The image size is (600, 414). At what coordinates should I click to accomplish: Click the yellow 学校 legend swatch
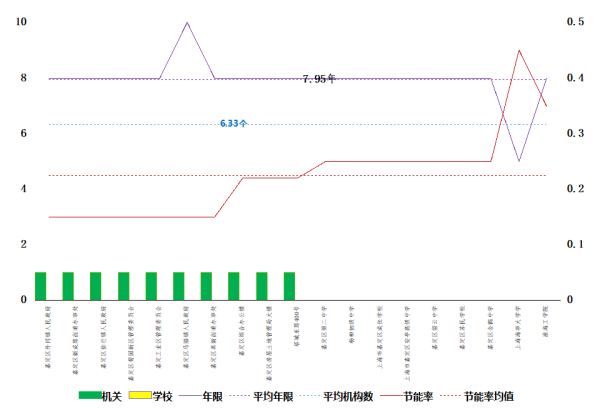tap(140, 397)
